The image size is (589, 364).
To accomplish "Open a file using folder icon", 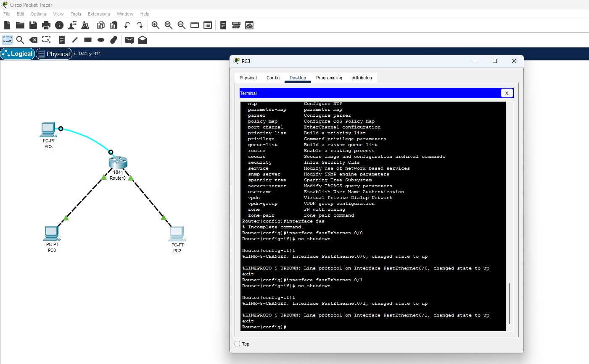I will click(x=20, y=25).
